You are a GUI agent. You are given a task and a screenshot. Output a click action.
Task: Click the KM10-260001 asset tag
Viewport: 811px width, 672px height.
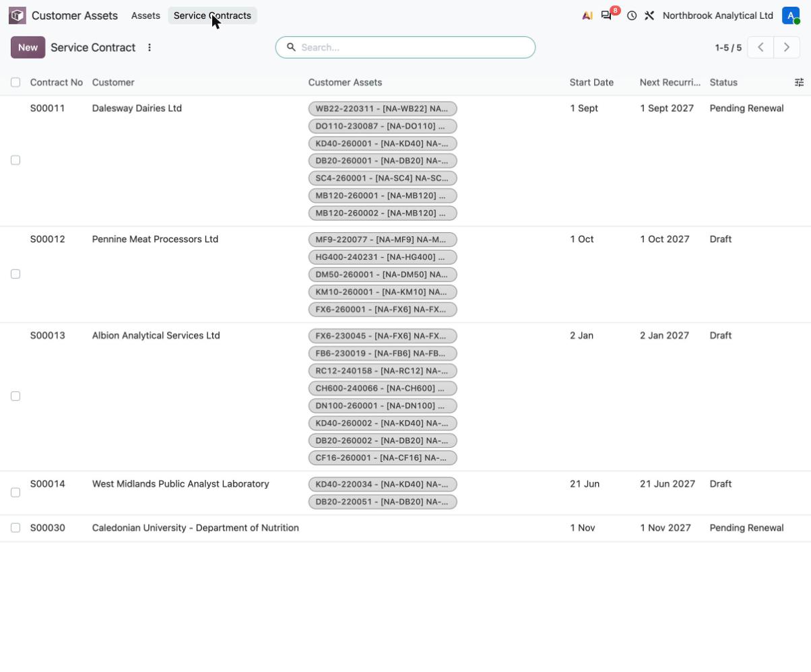pyautogui.click(x=383, y=292)
